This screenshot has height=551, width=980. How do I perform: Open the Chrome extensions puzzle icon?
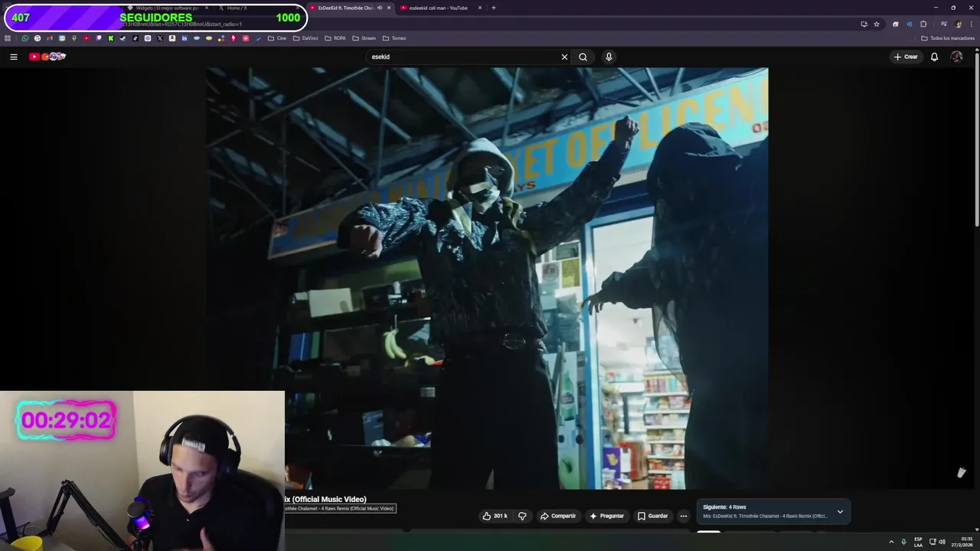(x=923, y=24)
